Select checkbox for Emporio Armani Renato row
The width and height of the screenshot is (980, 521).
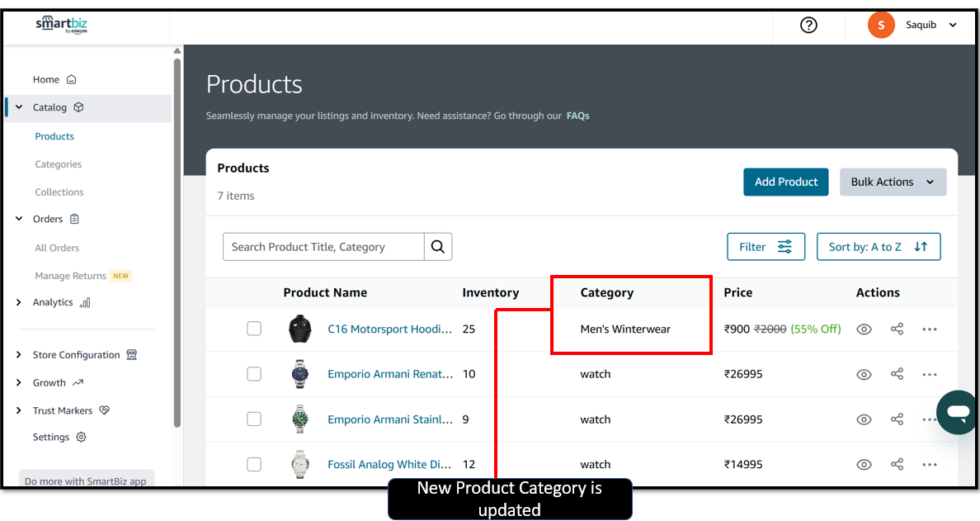point(254,374)
